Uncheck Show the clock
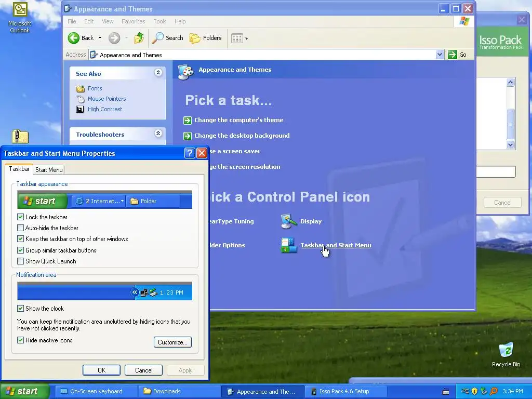 (x=20, y=309)
